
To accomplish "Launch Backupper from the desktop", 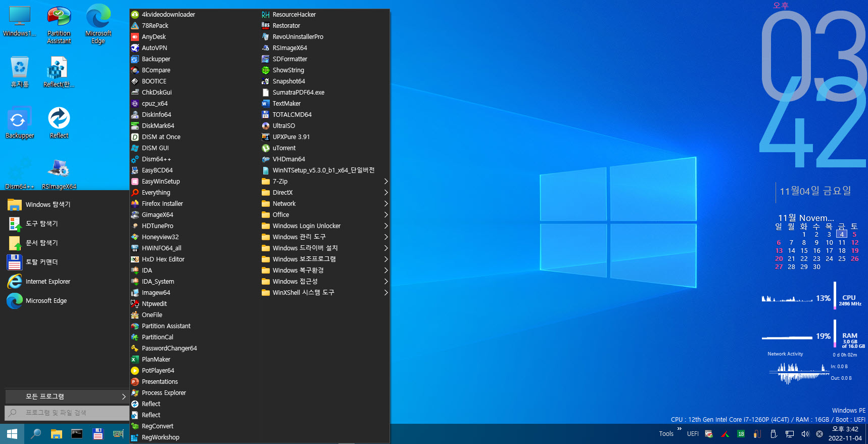I will [x=20, y=122].
